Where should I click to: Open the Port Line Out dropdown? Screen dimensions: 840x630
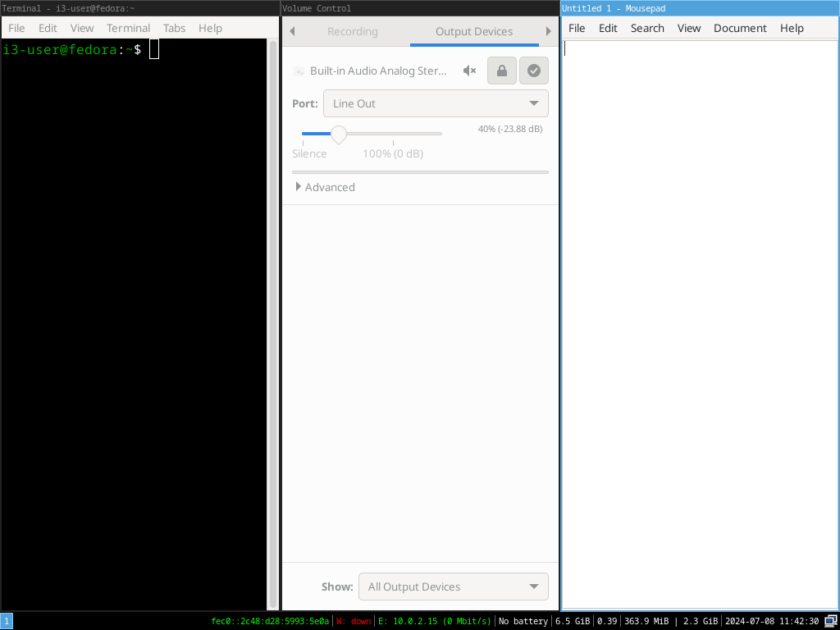(436, 103)
